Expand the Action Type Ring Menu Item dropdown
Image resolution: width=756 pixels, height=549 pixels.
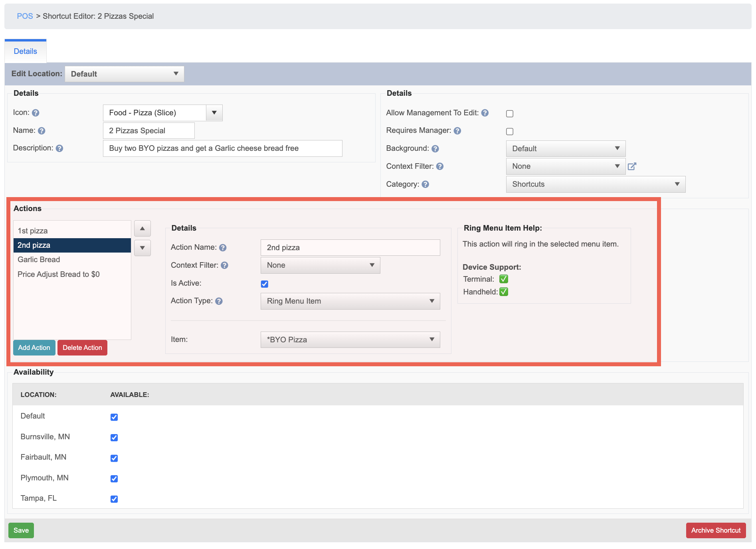(350, 301)
